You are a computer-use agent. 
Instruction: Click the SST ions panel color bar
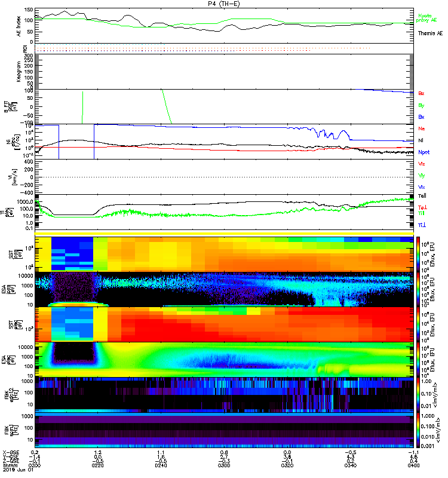[418, 254]
